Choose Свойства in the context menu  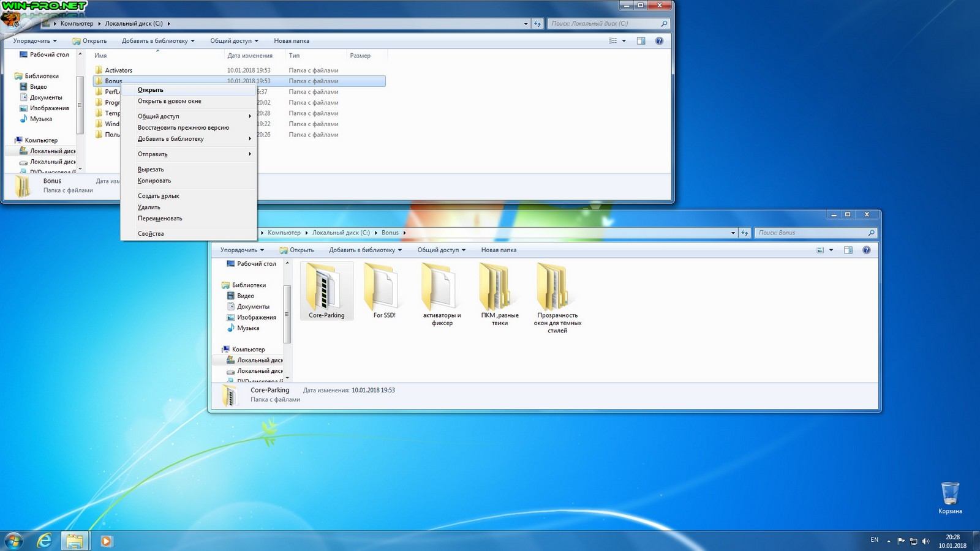(151, 233)
